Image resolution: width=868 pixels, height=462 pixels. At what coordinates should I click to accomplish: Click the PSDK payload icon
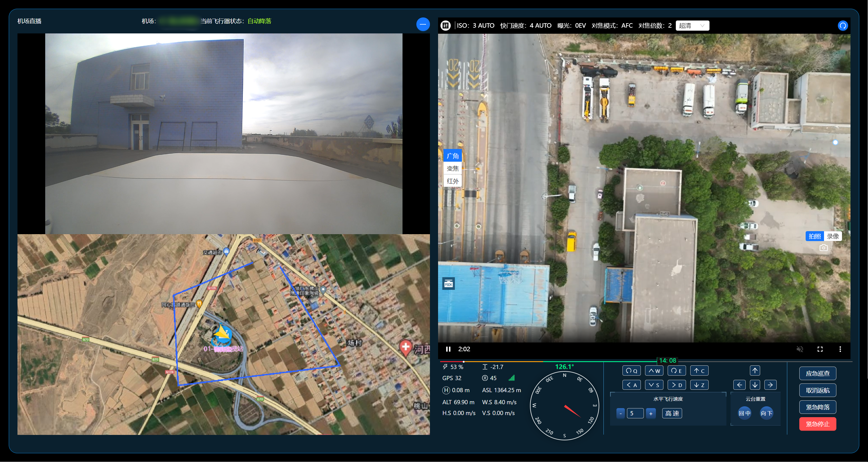click(x=448, y=284)
